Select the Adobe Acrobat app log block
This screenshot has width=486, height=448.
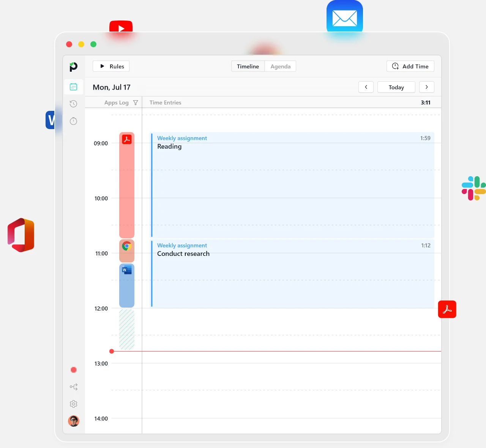(x=127, y=185)
